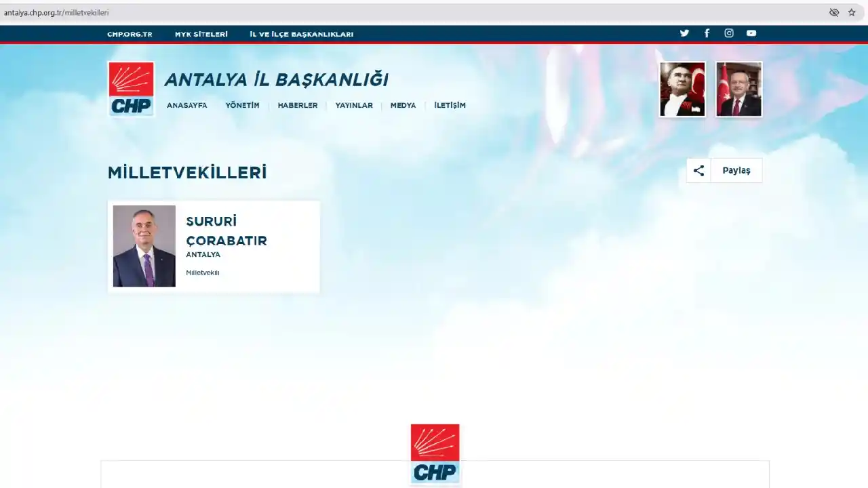Bookmark this page with star icon

point(852,12)
